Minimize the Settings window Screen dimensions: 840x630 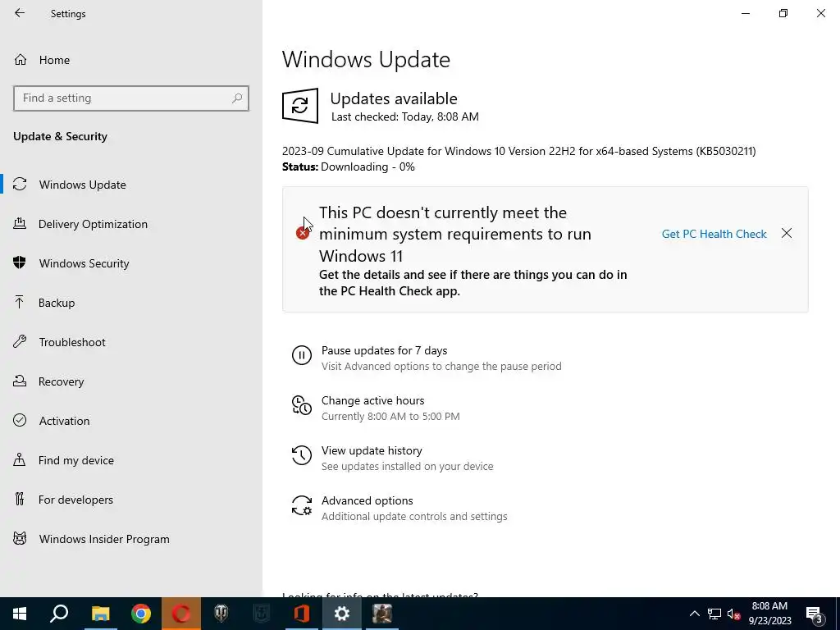pos(746,13)
